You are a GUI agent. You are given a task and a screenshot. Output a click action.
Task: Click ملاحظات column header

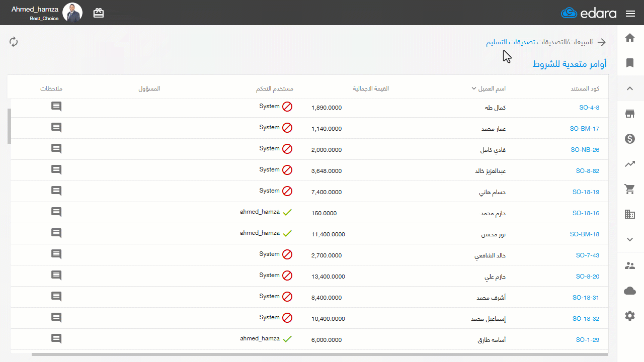(x=51, y=88)
